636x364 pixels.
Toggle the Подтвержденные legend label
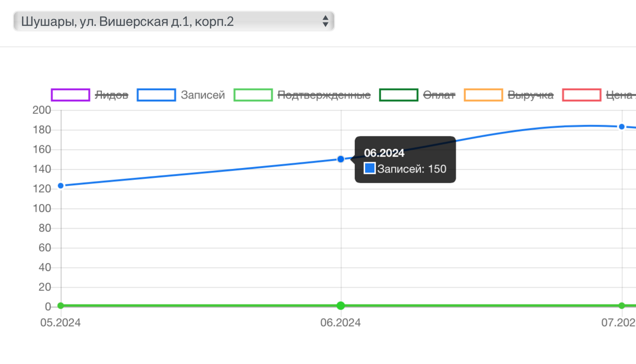[324, 95]
